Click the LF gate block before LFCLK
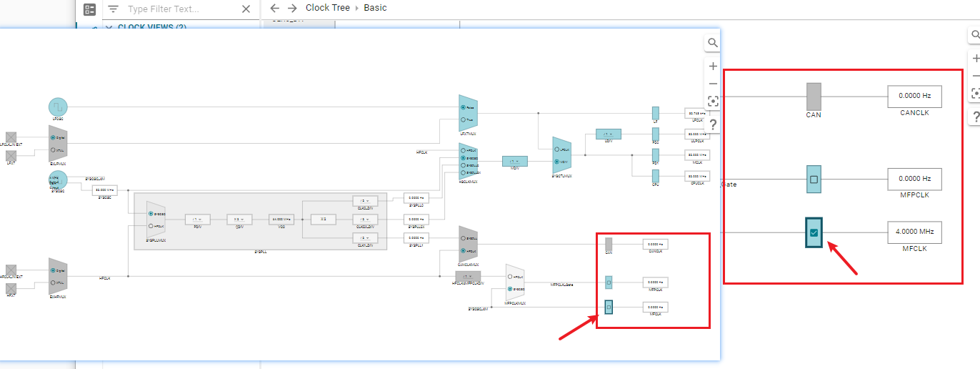Screen dimensions: 980x369 click(656, 113)
